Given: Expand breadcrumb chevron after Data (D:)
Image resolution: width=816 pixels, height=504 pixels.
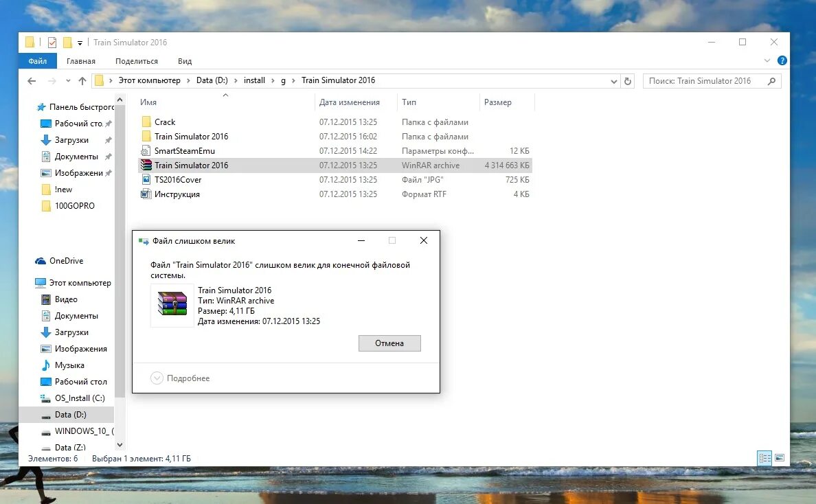Looking at the screenshot, I should 236,80.
